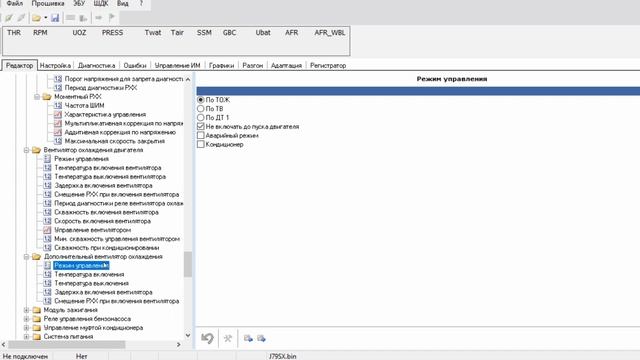Click the tree scrollbar down arrow

188,336
